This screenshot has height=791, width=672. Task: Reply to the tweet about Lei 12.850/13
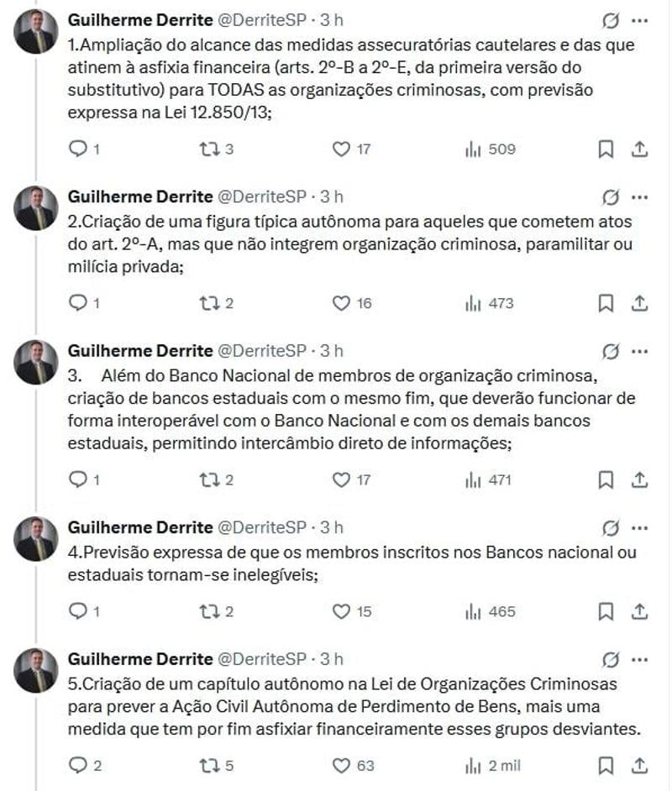[x=78, y=149]
